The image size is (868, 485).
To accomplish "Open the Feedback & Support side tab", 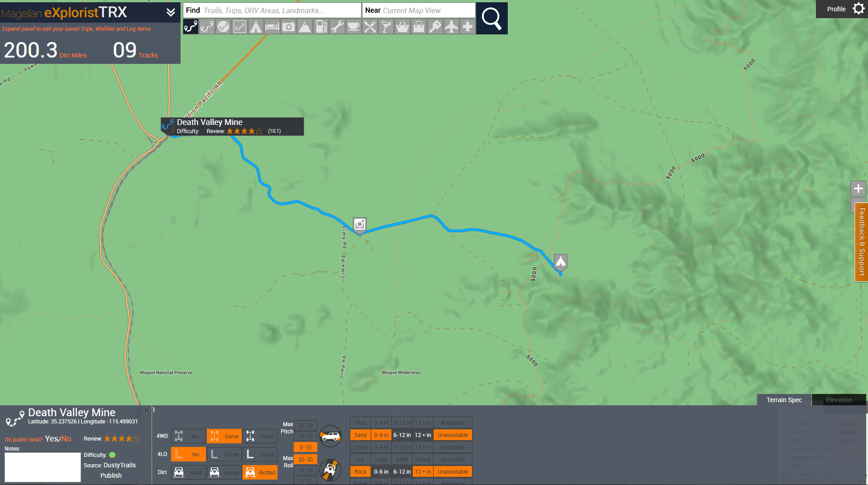I will pyautogui.click(x=861, y=242).
